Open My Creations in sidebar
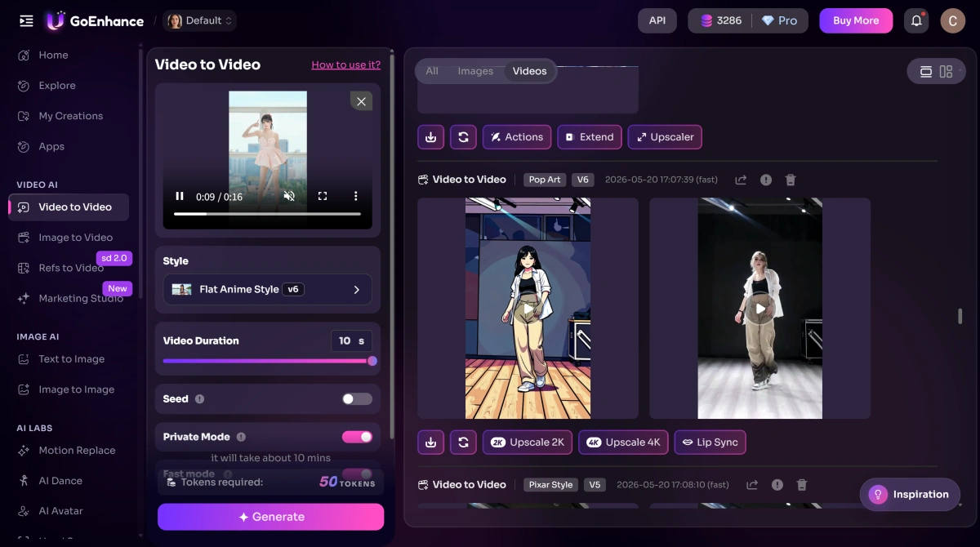The width and height of the screenshot is (980, 547). (x=69, y=116)
